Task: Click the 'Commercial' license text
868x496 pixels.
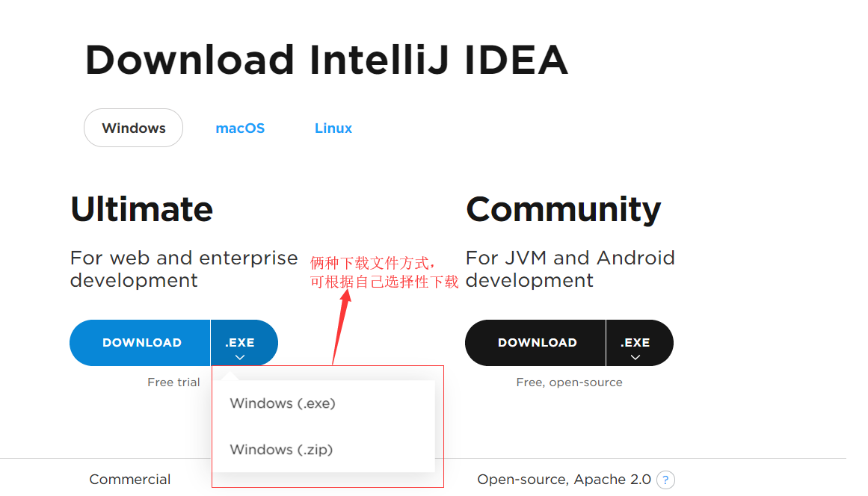Action: click(130, 480)
